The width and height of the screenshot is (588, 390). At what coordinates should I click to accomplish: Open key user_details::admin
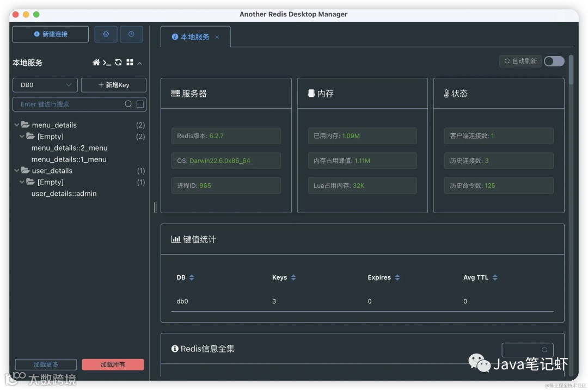coord(64,193)
